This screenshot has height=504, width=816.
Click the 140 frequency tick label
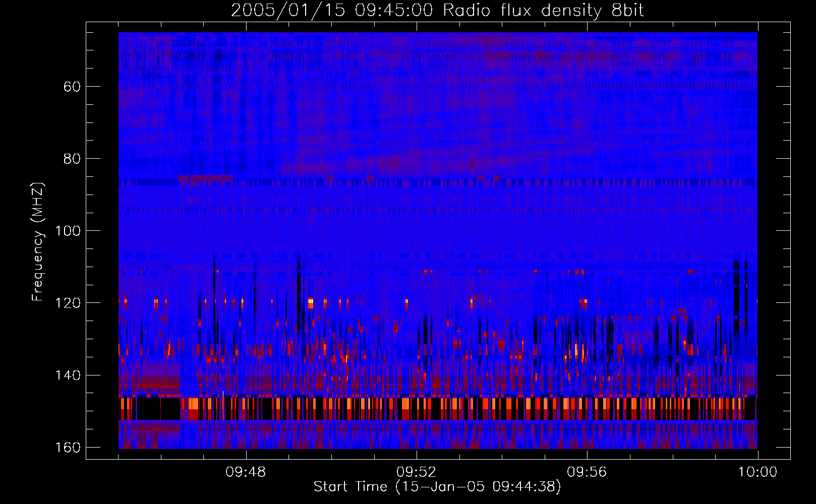(x=68, y=375)
